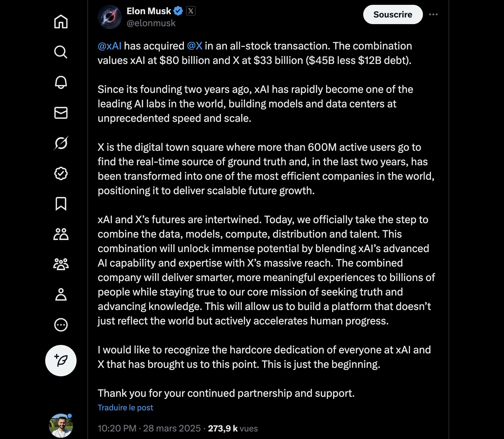
Task: Open Verified badge icon in sidebar
Action: pyautogui.click(x=61, y=173)
